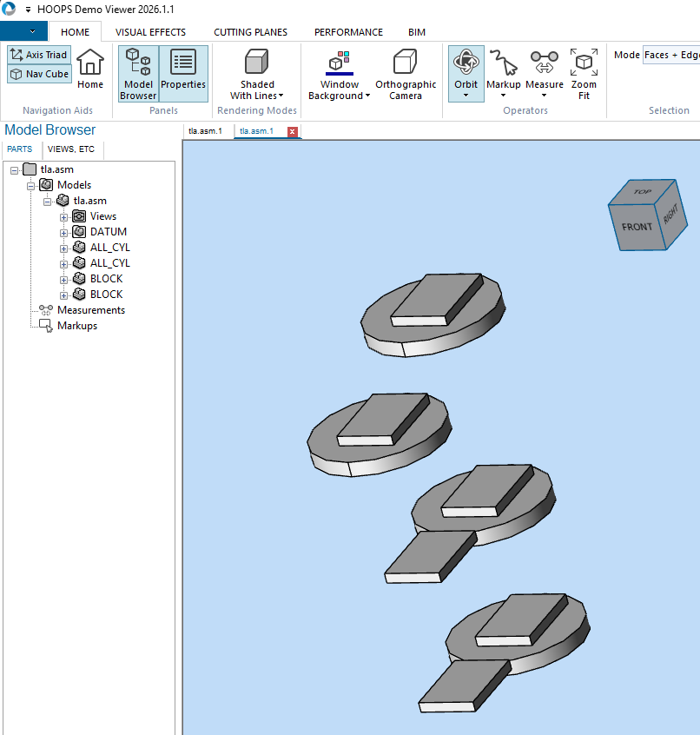Image resolution: width=700 pixels, height=735 pixels.
Task: Switch to the VIEWS, ETC panel tab
Action: 70,149
